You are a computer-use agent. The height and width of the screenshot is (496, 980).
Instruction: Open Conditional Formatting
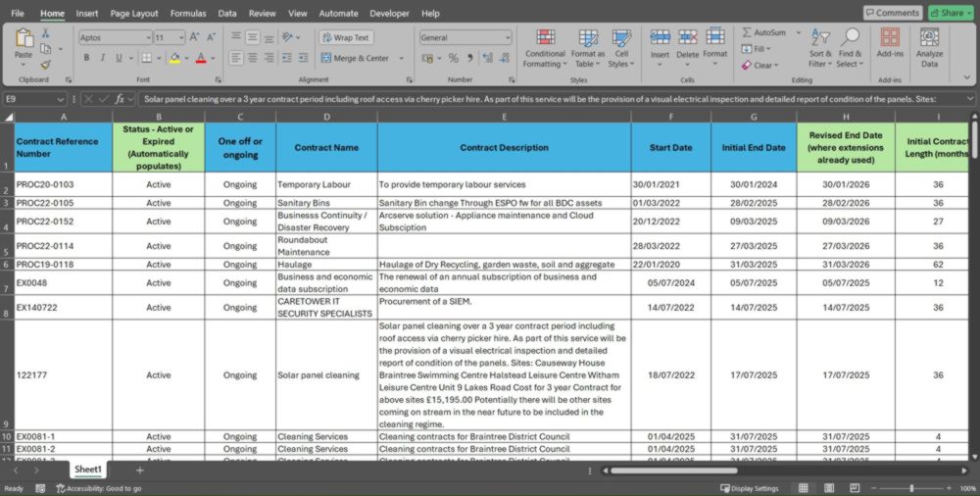point(545,49)
